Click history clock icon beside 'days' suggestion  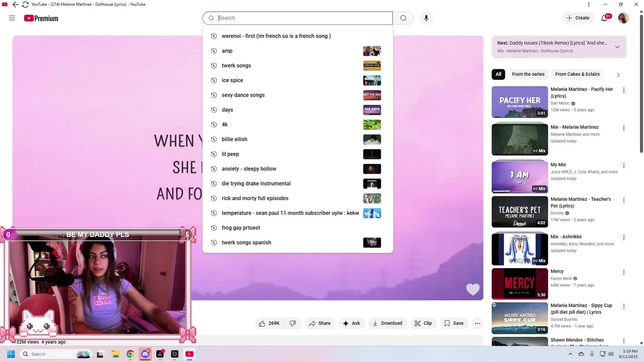pos(214,110)
